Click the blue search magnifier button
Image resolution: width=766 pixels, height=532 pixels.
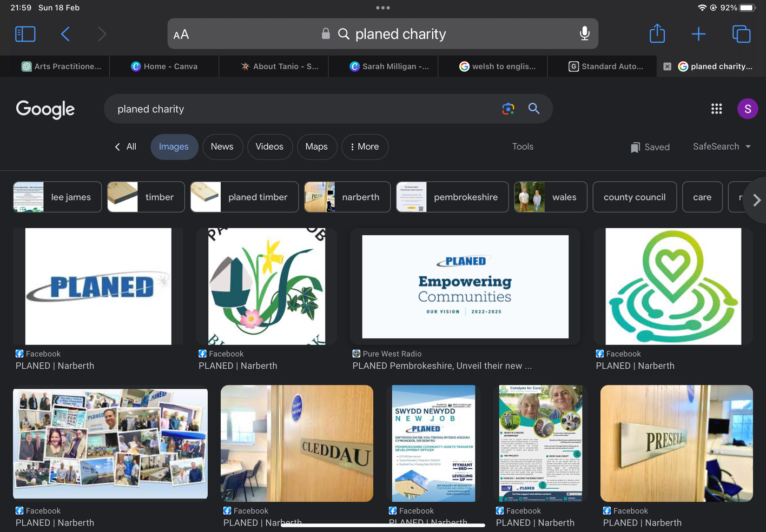tap(534, 109)
